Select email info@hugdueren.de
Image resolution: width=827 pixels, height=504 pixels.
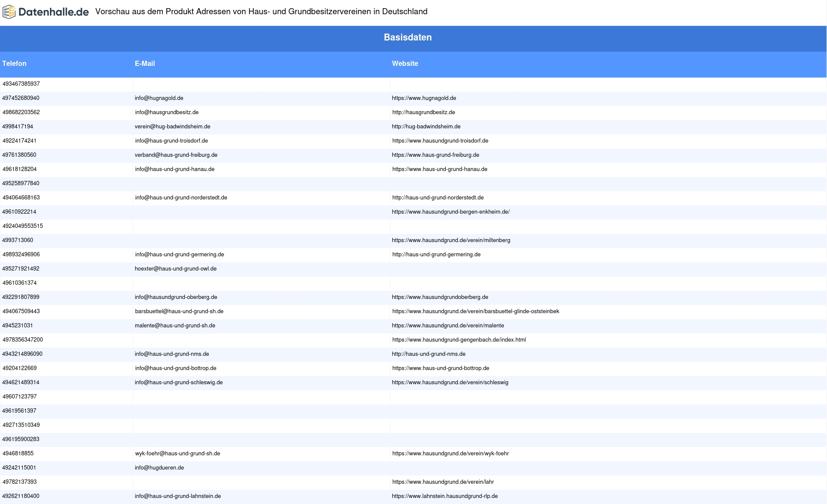coord(159,468)
